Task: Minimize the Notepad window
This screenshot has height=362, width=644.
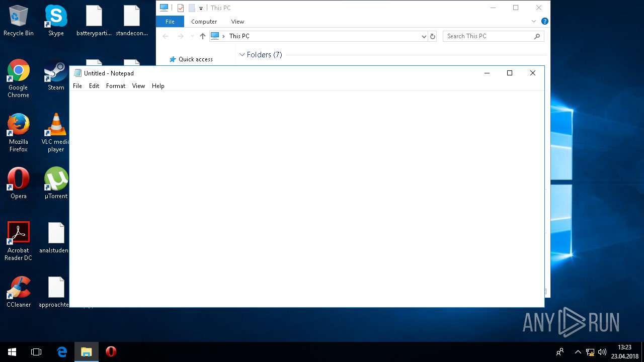Action: [x=487, y=73]
